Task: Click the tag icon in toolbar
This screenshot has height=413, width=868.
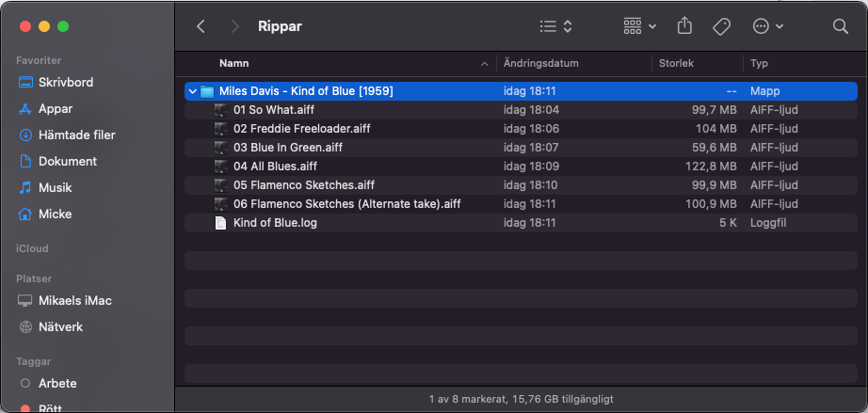Action: [x=721, y=26]
